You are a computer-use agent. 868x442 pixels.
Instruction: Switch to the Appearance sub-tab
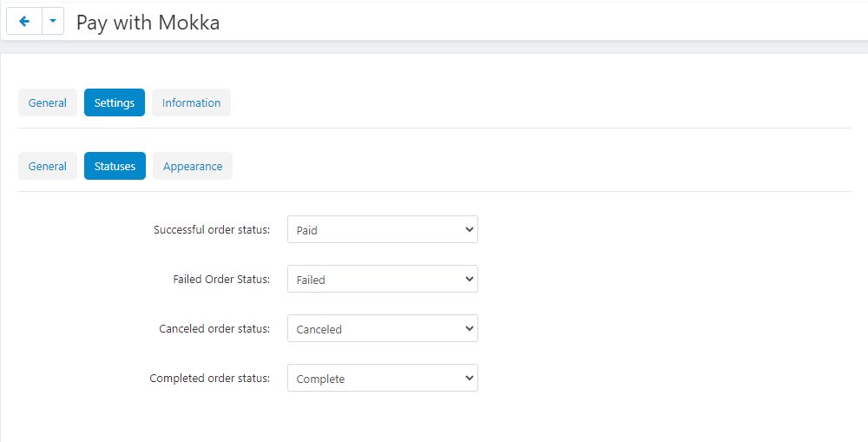point(193,166)
